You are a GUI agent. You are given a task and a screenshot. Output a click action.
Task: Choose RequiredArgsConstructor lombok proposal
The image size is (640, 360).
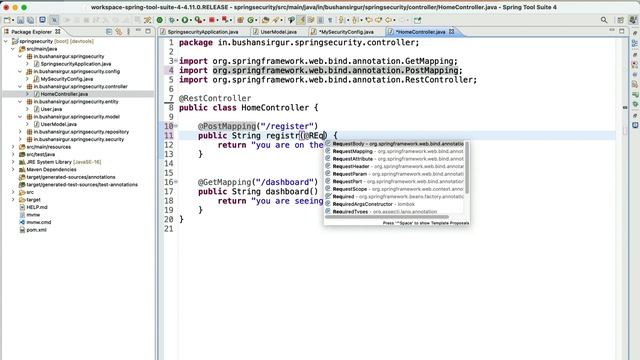[x=394, y=204]
